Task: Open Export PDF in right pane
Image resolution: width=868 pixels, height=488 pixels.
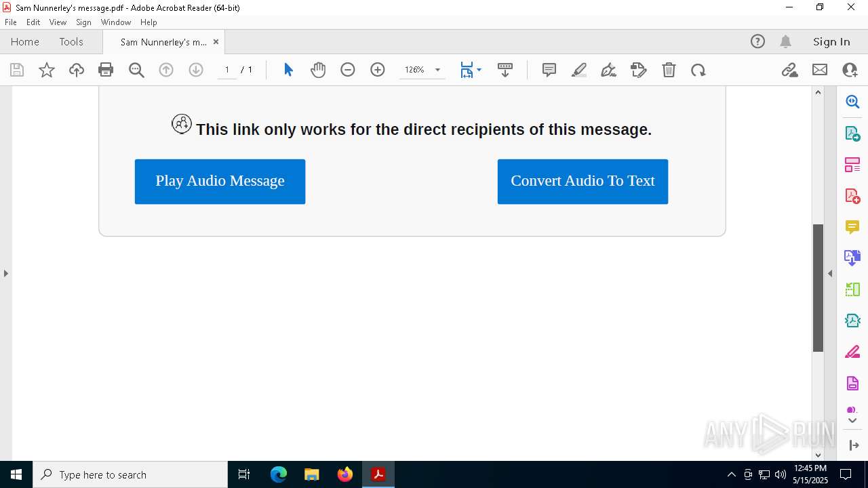Action: tap(852, 133)
